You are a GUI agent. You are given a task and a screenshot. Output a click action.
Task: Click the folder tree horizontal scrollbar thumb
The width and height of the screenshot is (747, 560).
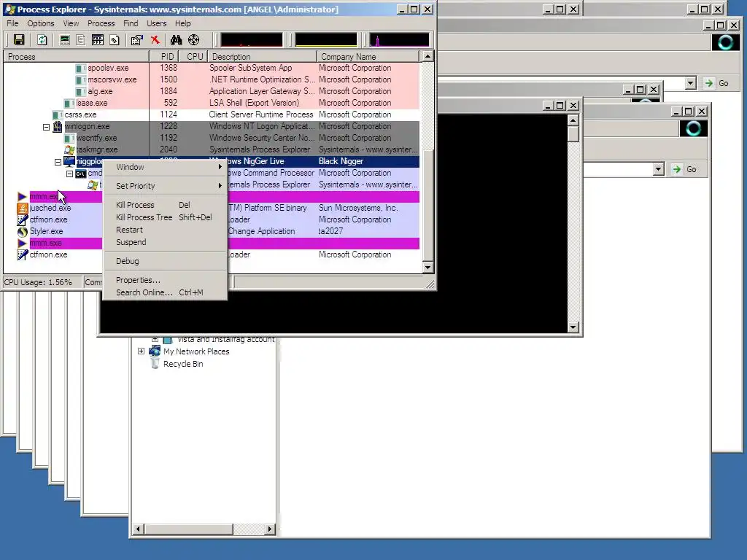pyautogui.click(x=189, y=529)
